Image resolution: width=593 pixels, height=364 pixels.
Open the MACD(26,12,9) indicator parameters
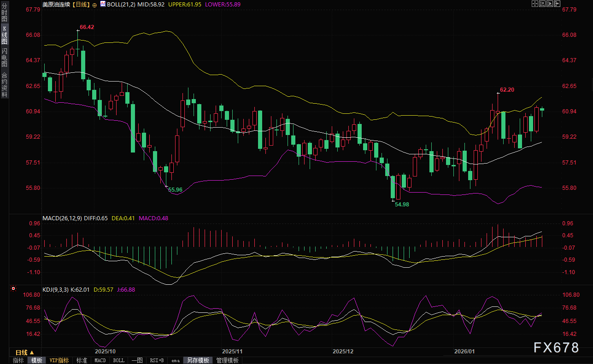click(x=62, y=218)
